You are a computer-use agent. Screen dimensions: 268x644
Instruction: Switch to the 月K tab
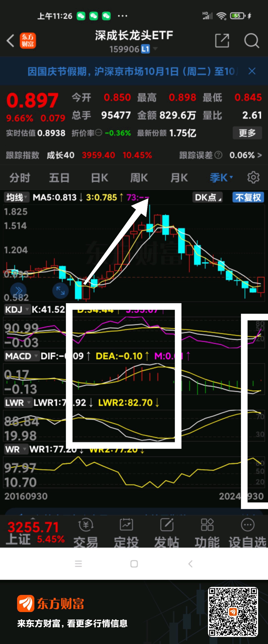pyautogui.click(x=179, y=178)
